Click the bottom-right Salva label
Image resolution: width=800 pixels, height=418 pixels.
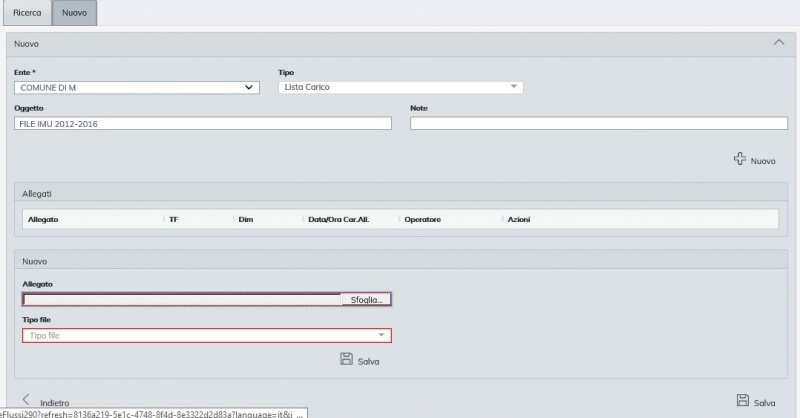click(765, 403)
